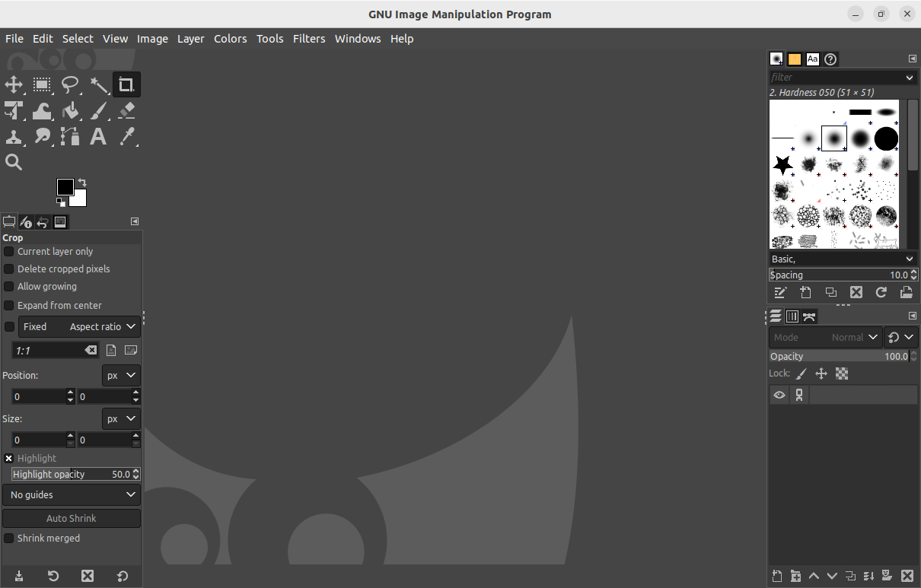The image size is (921, 588).
Task: Toggle the Highlight checkbox
Action: pos(9,458)
